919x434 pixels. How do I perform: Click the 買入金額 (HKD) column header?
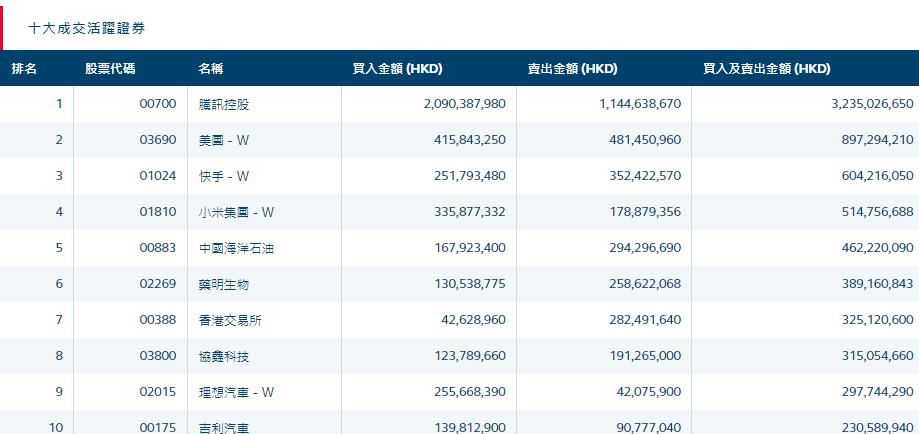coord(397,69)
